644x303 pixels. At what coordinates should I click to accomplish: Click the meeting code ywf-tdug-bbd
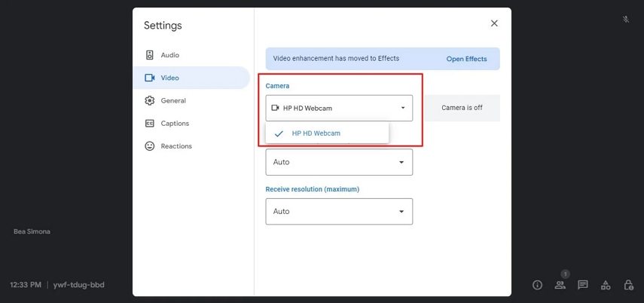pos(81,286)
